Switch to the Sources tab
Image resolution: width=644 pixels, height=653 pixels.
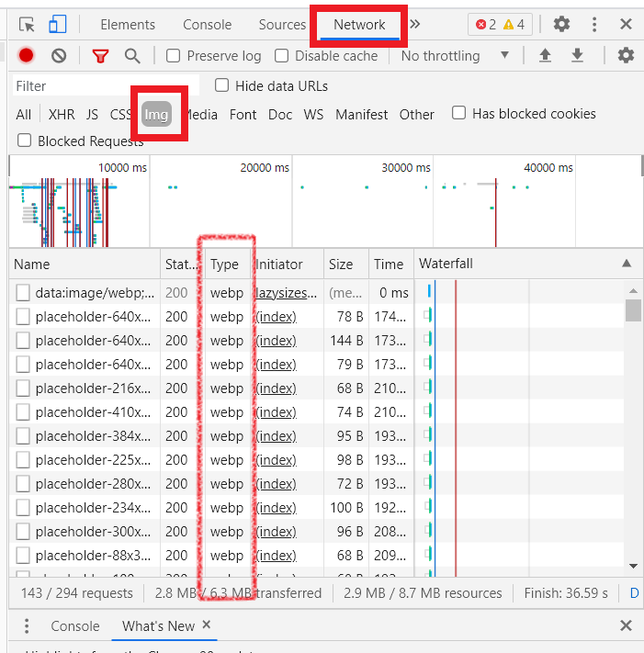point(282,25)
